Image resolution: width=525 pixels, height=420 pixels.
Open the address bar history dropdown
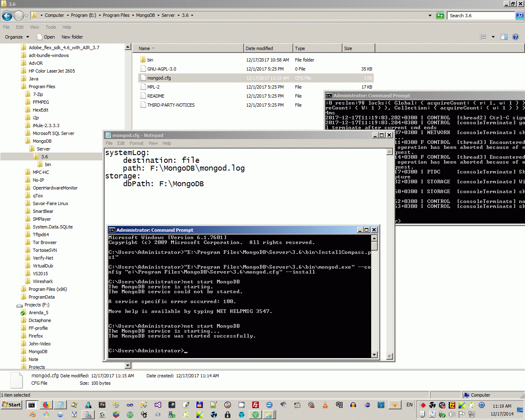(430, 16)
